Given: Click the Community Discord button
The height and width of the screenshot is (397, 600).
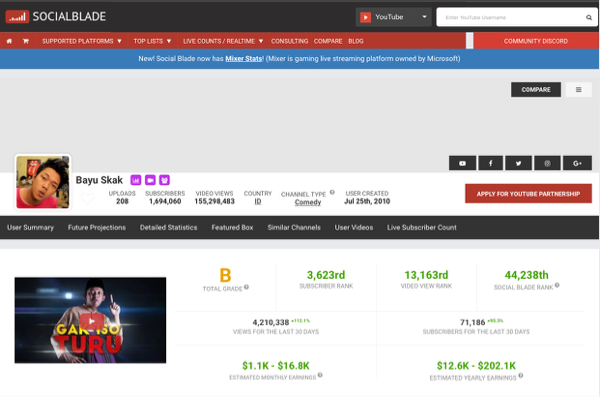Looking at the screenshot, I should pos(536,41).
